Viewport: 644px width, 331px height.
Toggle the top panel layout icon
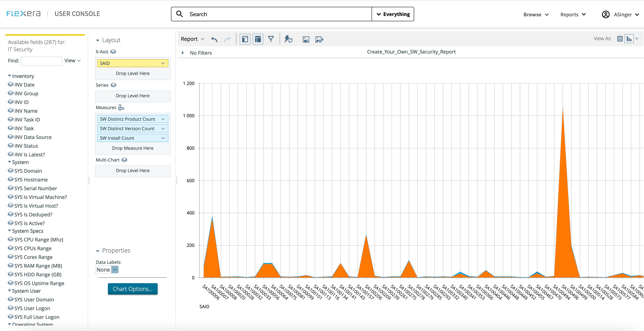coord(258,39)
